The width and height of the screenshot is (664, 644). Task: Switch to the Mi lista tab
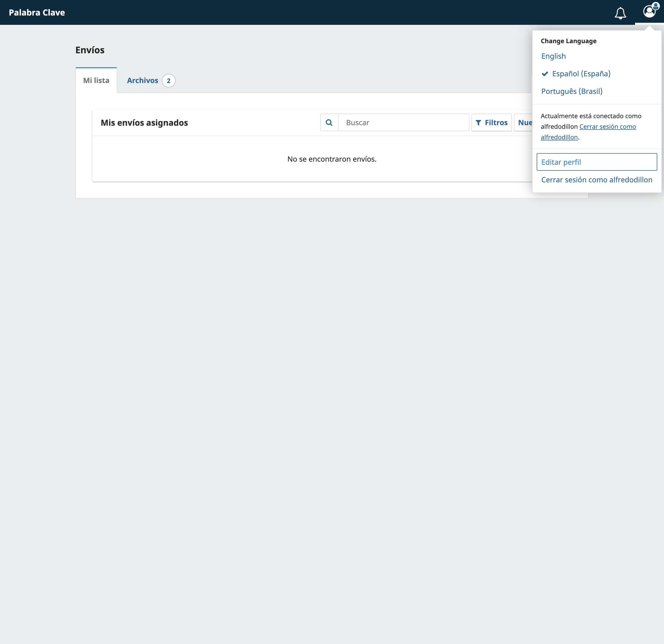coord(96,81)
